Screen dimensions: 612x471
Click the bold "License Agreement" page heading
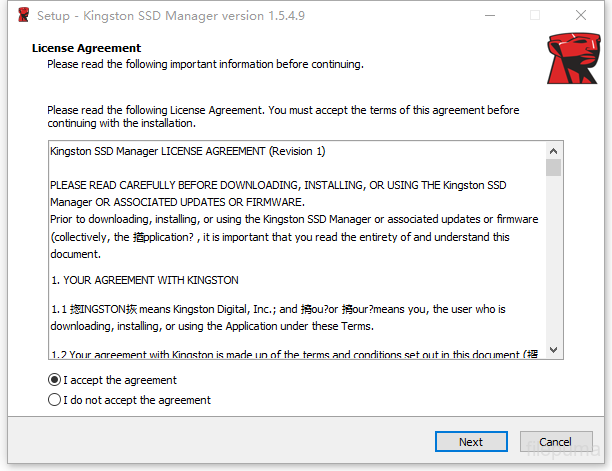tap(86, 48)
